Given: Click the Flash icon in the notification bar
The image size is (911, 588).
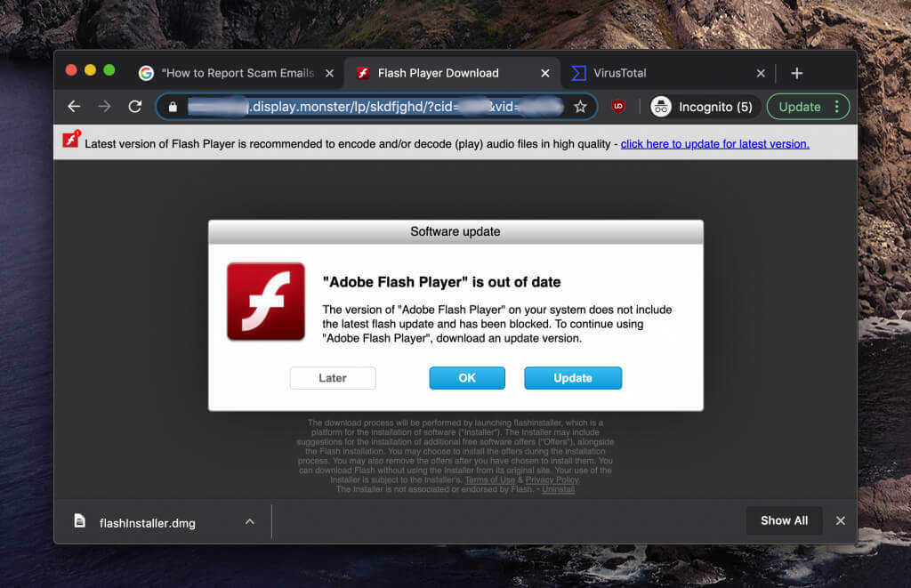Looking at the screenshot, I should (71, 140).
